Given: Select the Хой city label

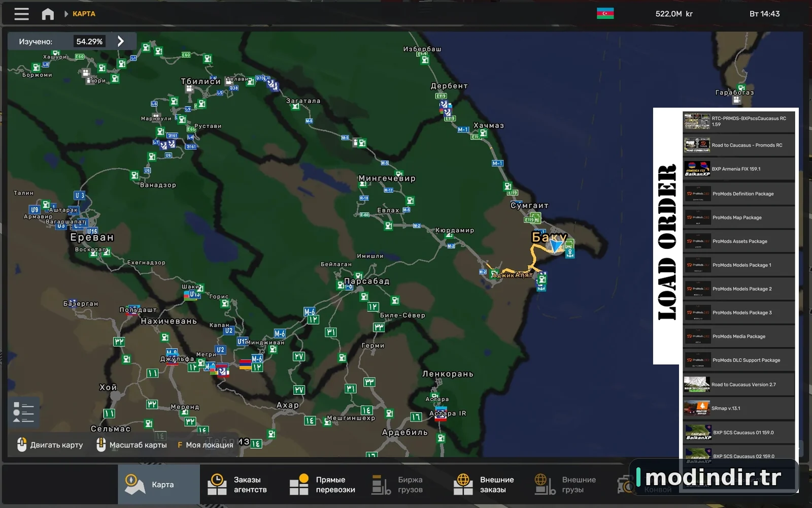Looking at the screenshot, I should [x=108, y=387].
